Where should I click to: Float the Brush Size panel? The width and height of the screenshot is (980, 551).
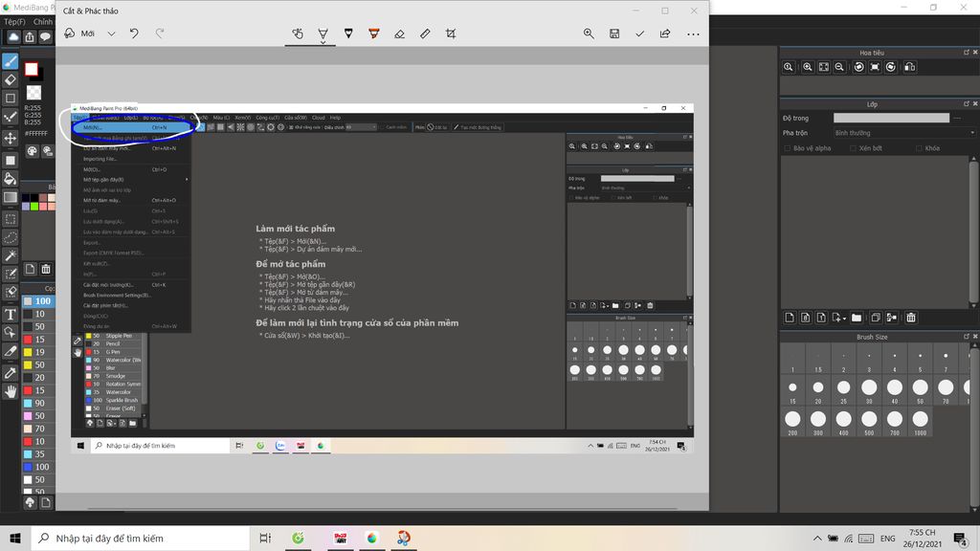pos(966,336)
